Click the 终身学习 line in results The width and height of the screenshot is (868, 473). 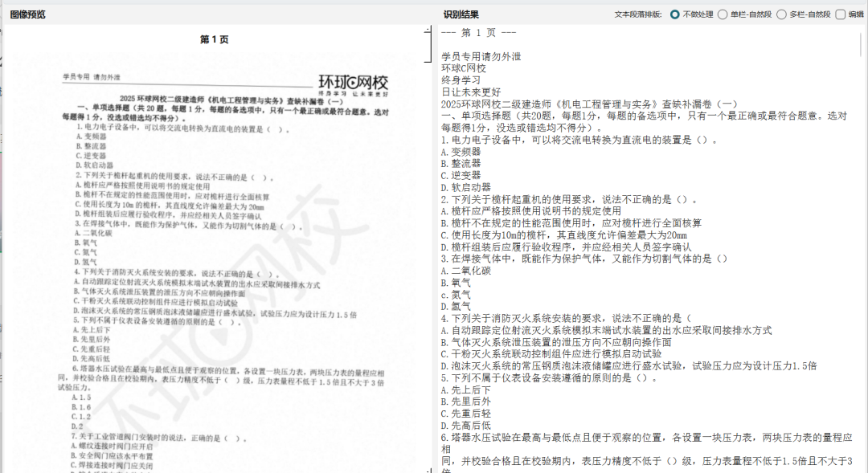(461, 80)
